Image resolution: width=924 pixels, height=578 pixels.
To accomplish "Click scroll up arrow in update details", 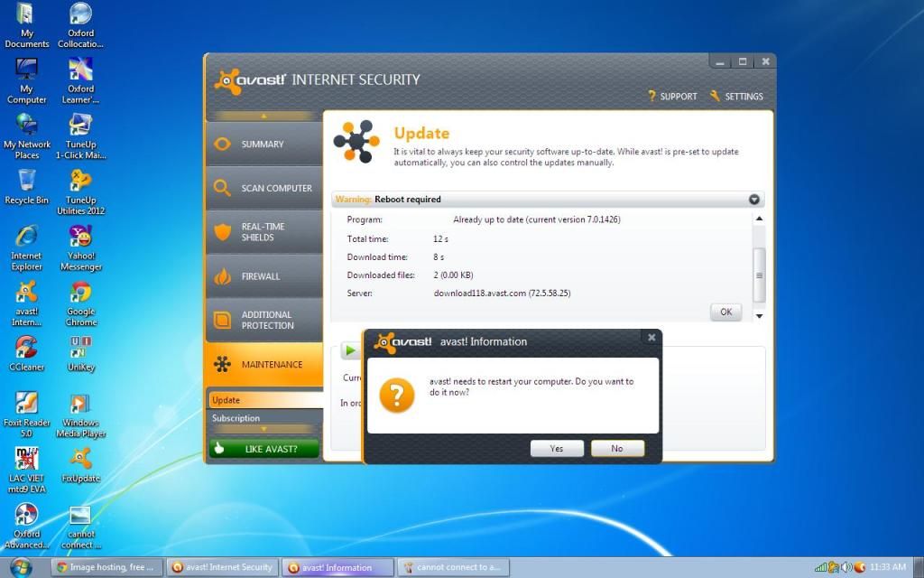I will [759, 219].
